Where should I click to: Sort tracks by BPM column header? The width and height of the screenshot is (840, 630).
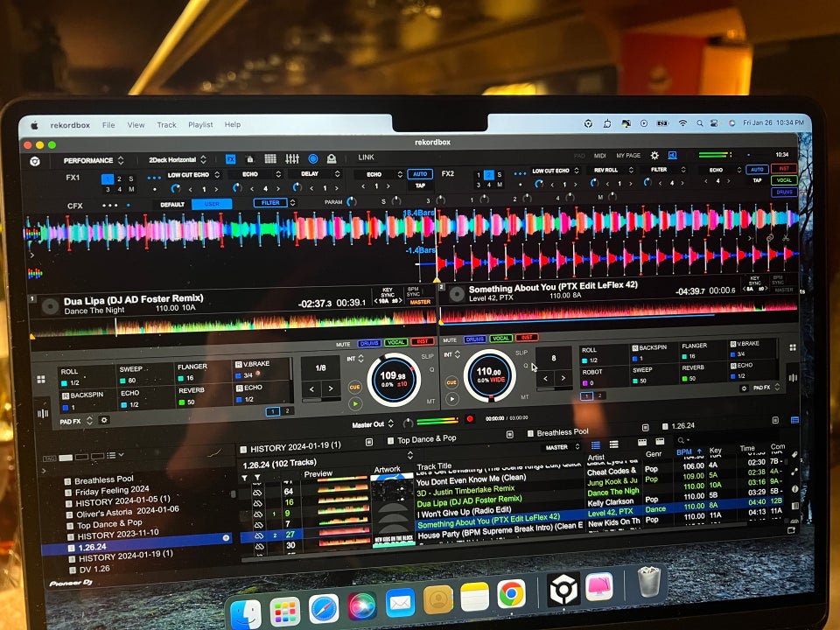coord(689,452)
